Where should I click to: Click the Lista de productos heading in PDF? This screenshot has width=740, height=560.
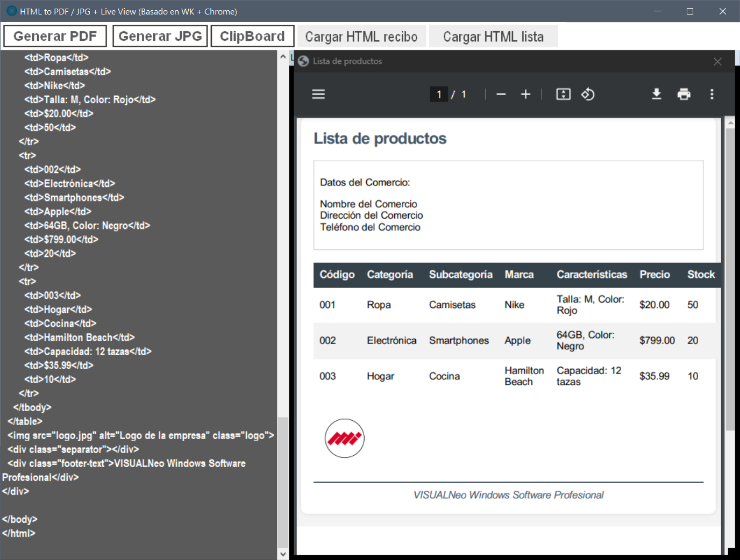pos(380,139)
